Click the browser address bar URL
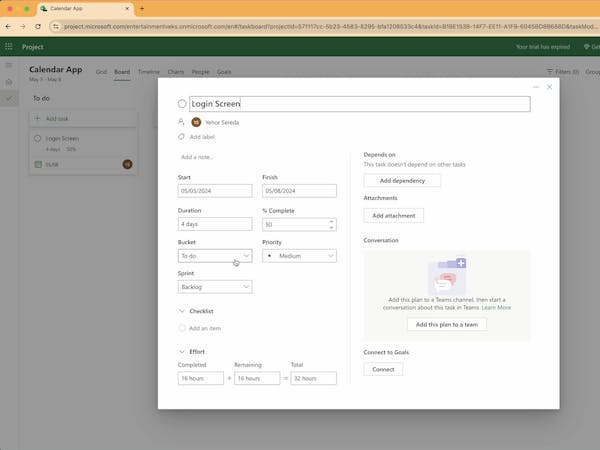600x450 pixels. coord(329,26)
